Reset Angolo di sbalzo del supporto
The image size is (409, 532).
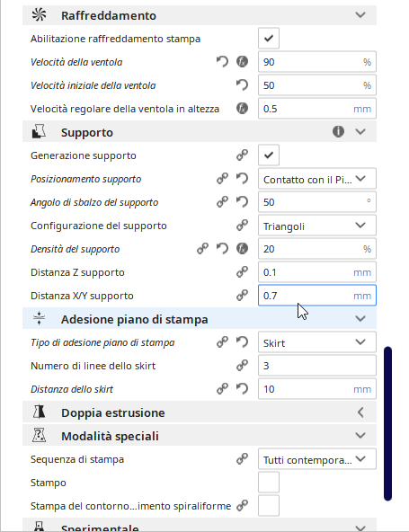(x=242, y=202)
